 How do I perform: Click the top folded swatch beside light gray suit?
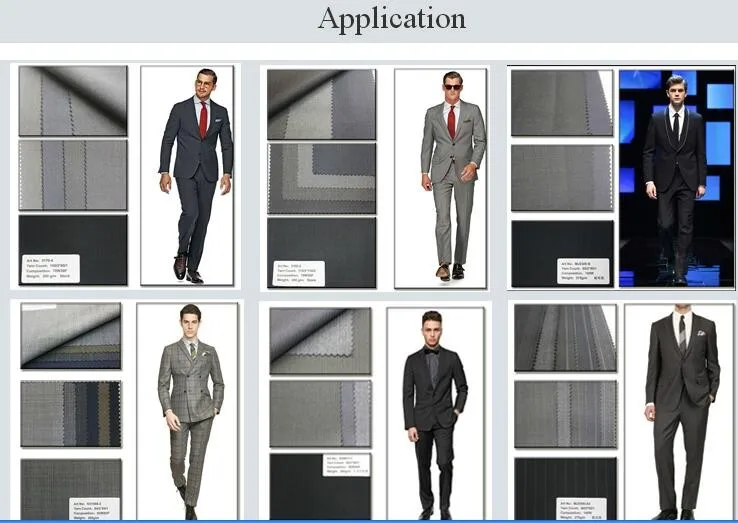[321, 104]
